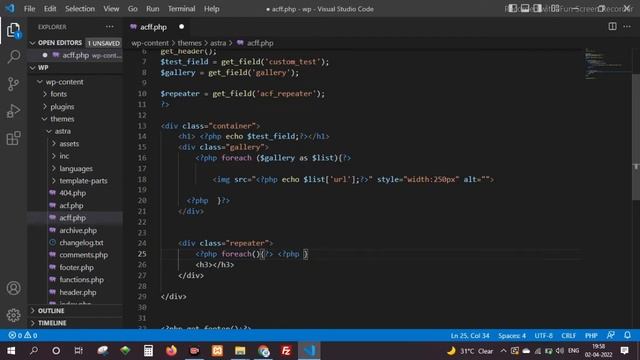
Task: Open Calculator from the taskbar
Action: coord(148,351)
